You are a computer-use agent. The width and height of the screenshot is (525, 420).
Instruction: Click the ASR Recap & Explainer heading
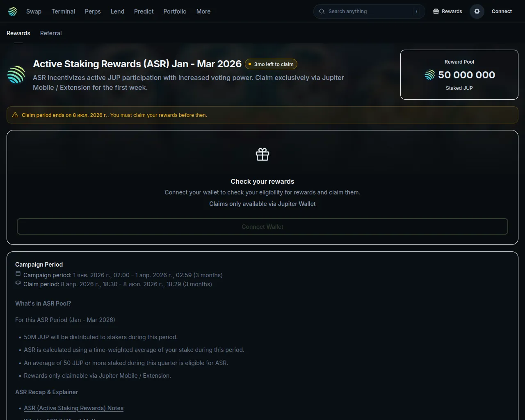tap(46, 392)
